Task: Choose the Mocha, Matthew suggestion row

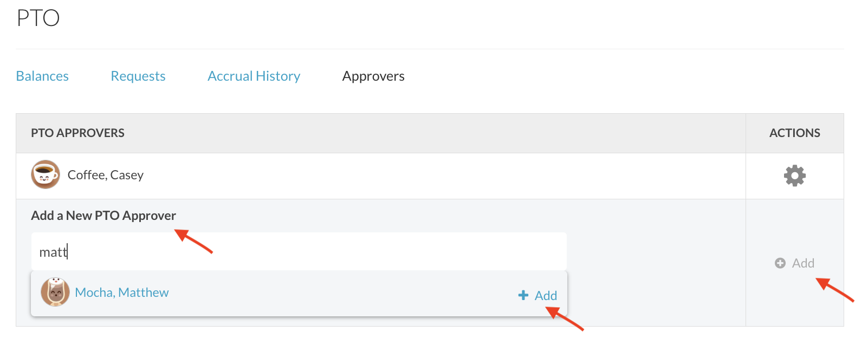Action: point(299,293)
